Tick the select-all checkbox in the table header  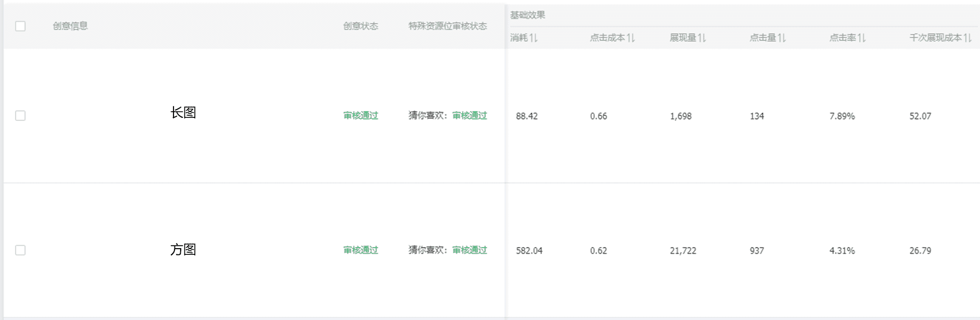[20, 26]
